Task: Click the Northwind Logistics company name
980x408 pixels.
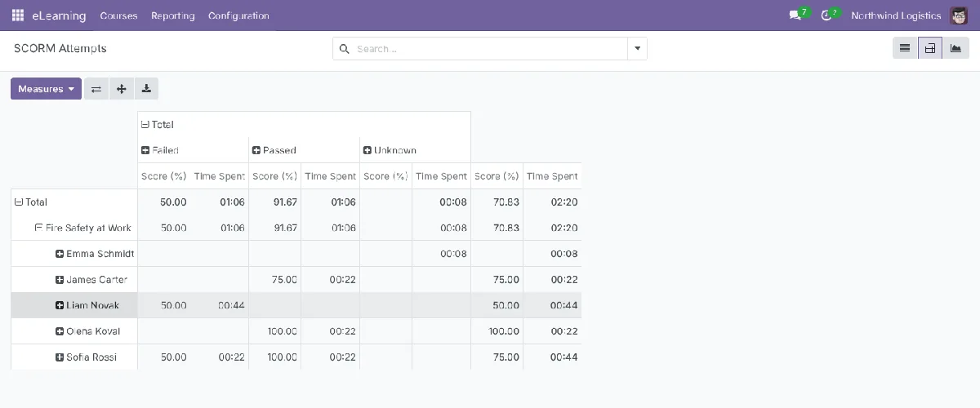Action: point(896,16)
